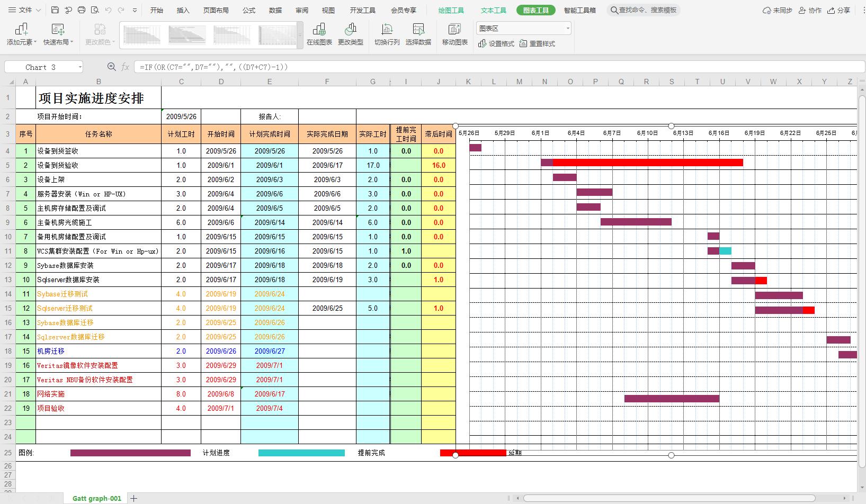The image size is (866, 504).
Task: Open the 插入 insert menu tab
Action: point(183,10)
